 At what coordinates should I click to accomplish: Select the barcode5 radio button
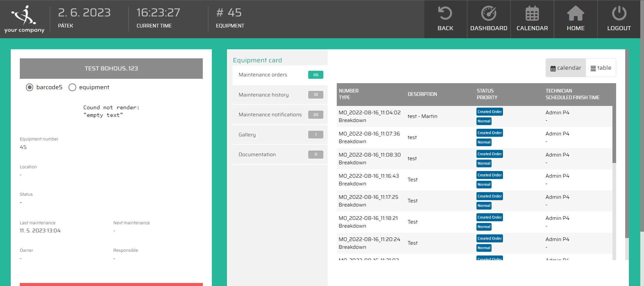[30, 88]
